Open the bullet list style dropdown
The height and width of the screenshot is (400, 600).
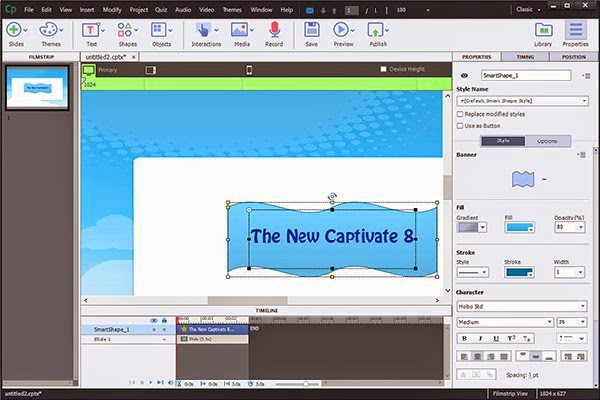[x=571, y=338]
